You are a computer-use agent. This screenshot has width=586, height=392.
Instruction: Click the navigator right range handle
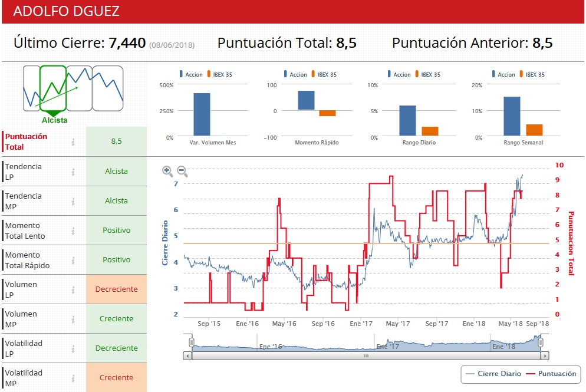click(541, 342)
